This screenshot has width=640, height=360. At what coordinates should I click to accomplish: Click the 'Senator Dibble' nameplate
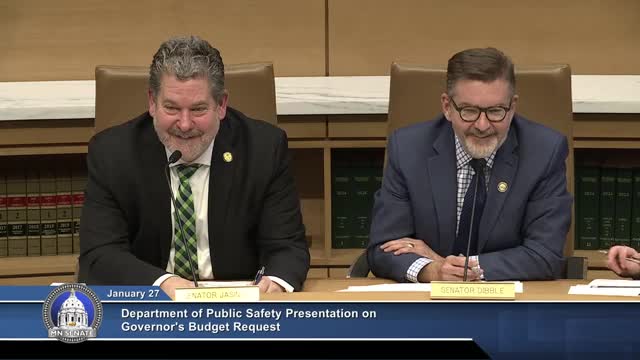473,291
